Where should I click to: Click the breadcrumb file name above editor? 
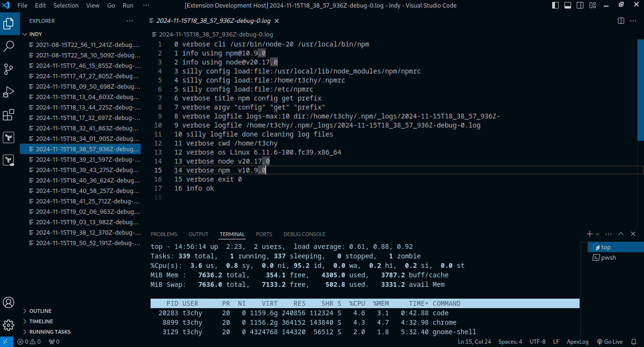[216, 35]
